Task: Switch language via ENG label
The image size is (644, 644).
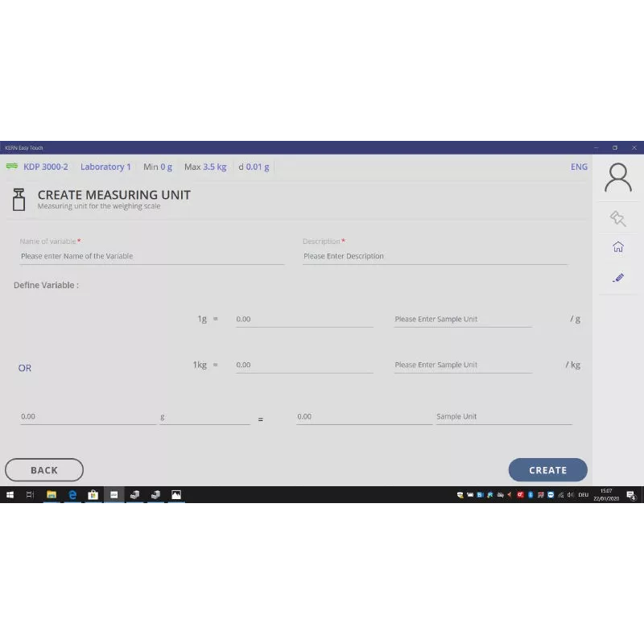Action: (x=579, y=167)
